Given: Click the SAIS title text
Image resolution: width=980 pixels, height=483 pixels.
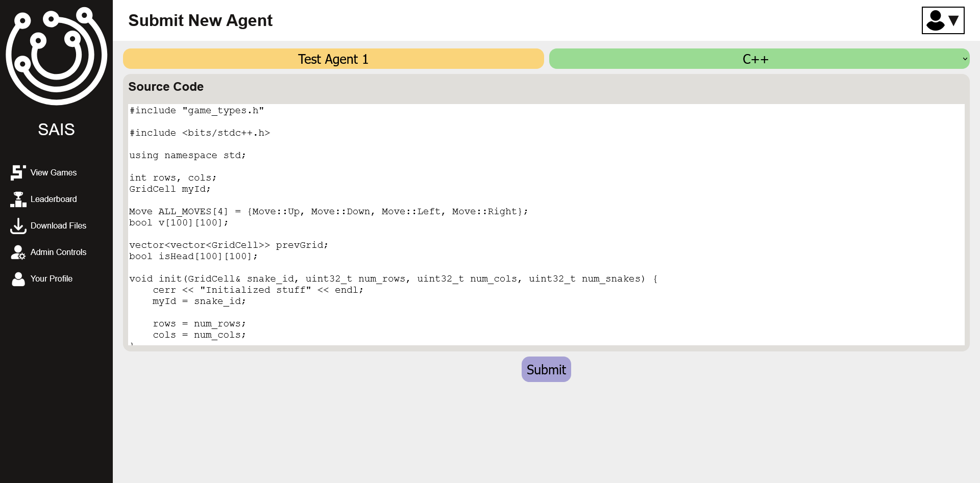Looking at the screenshot, I should pyautogui.click(x=56, y=130).
